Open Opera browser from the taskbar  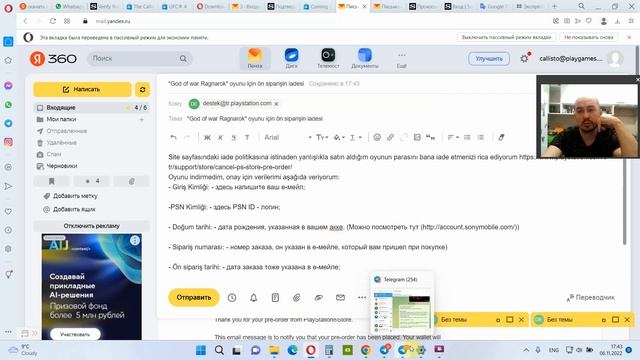(311, 350)
